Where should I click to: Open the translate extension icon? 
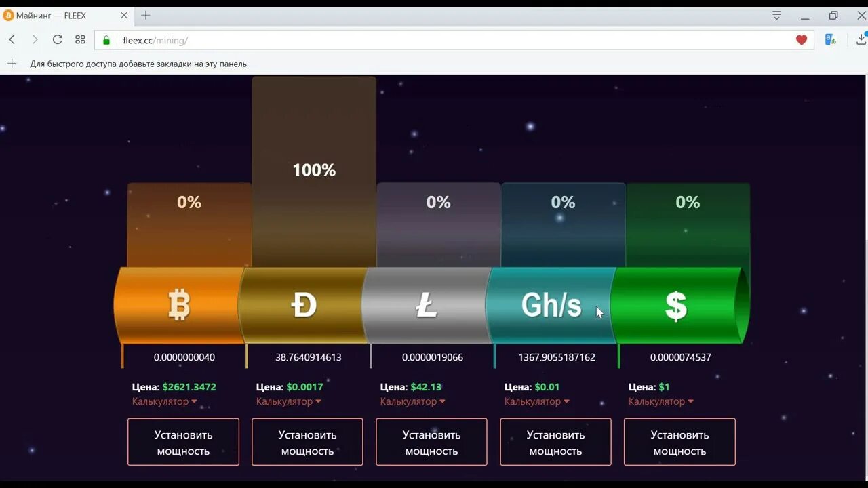[x=830, y=40]
